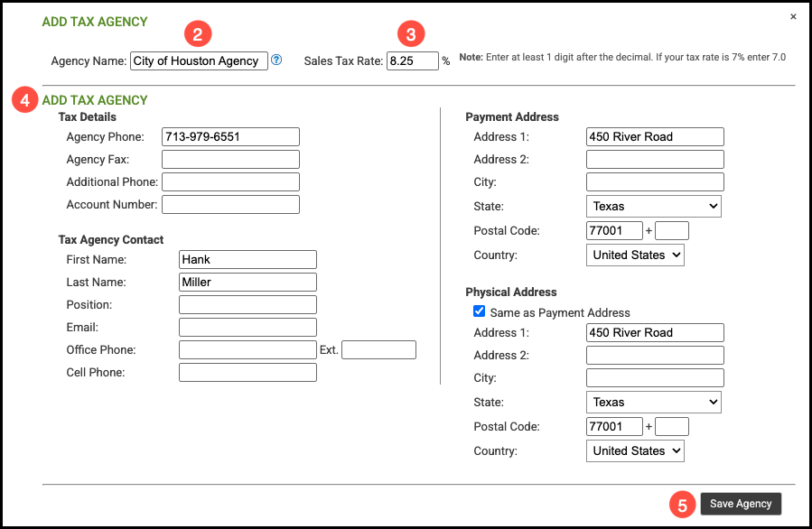Click the Account Number field

[230, 204]
